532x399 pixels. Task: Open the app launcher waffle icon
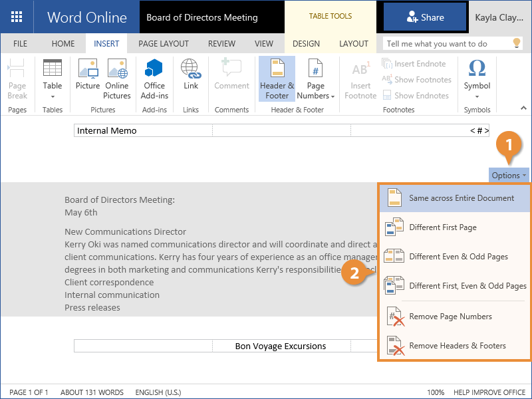17,17
